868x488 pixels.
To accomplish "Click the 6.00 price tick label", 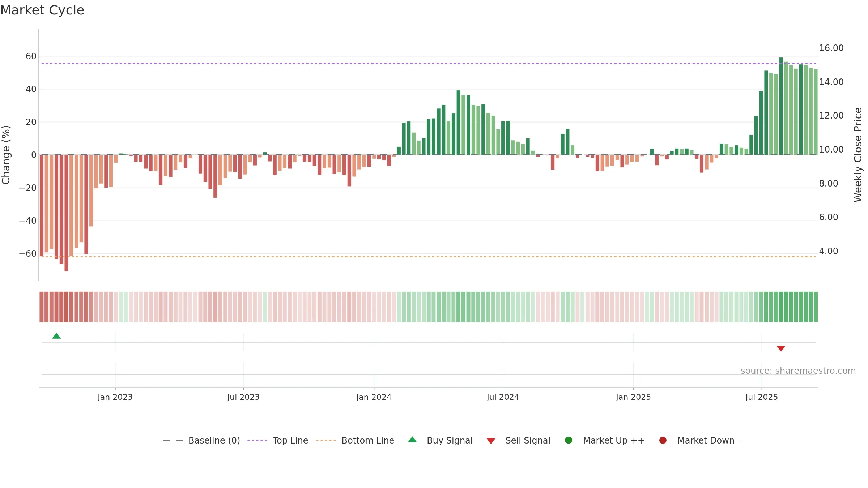I will coord(828,217).
